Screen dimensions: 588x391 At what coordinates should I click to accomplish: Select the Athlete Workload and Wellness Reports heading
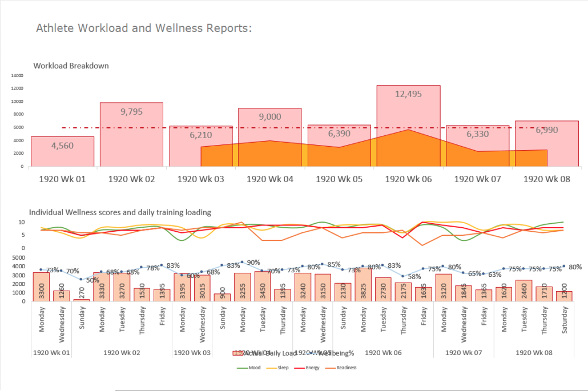pos(143,28)
